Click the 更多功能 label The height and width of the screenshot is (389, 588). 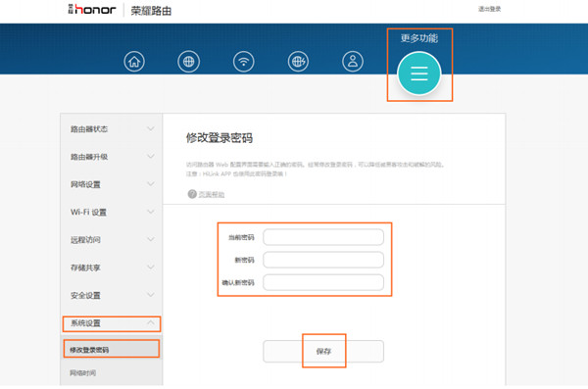coord(419,38)
